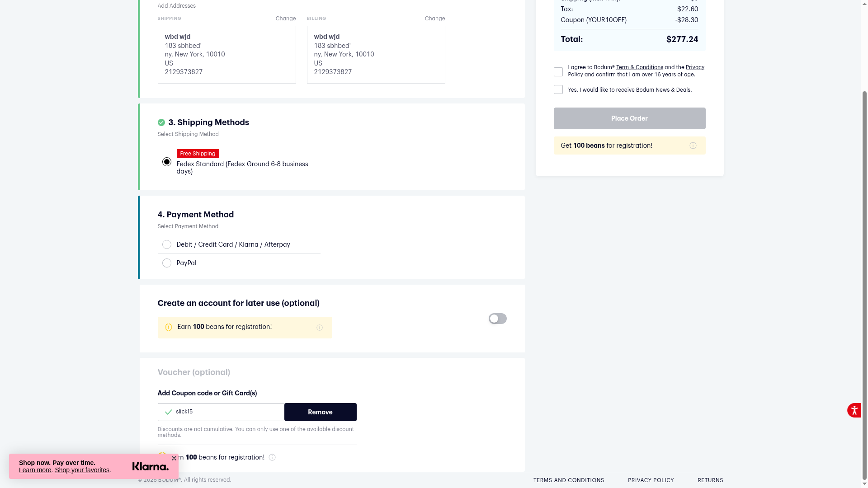Change the billing address

pos(435,19)
